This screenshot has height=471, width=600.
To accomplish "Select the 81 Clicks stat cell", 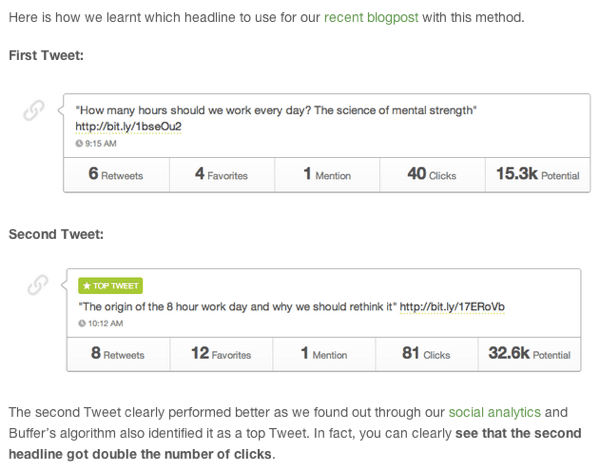I will tap(426, 354).
